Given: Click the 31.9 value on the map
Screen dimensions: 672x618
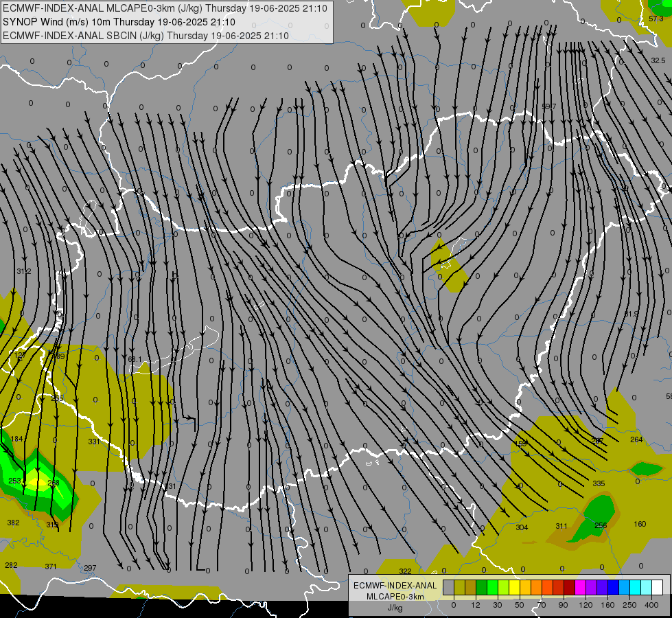Looking at the screenshot, I should [x=631, y=314].
